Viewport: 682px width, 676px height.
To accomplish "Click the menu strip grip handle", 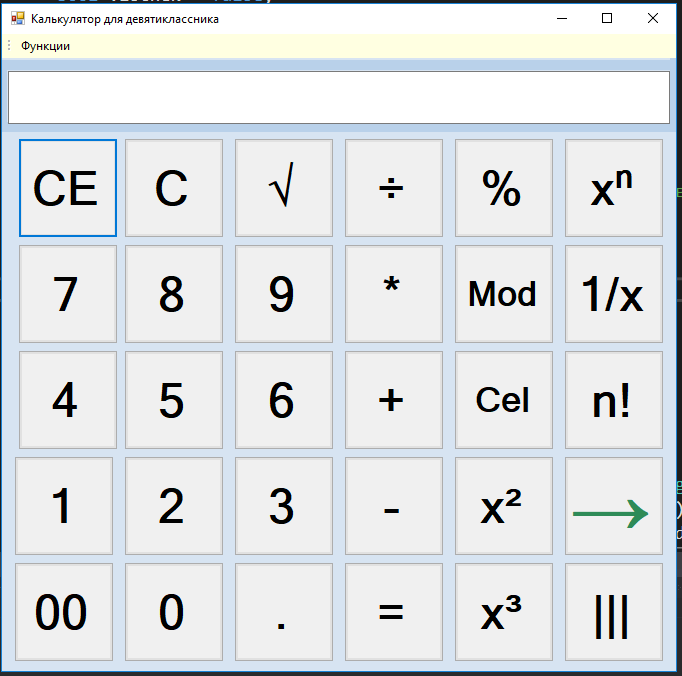I will click(9, 45).
